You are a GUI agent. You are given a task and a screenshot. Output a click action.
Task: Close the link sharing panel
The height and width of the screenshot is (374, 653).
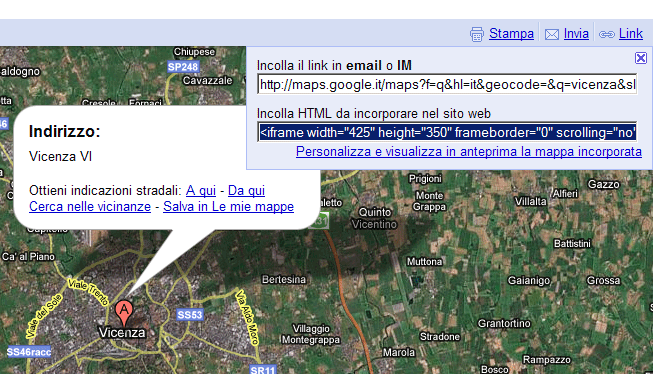tap(641, 58)
